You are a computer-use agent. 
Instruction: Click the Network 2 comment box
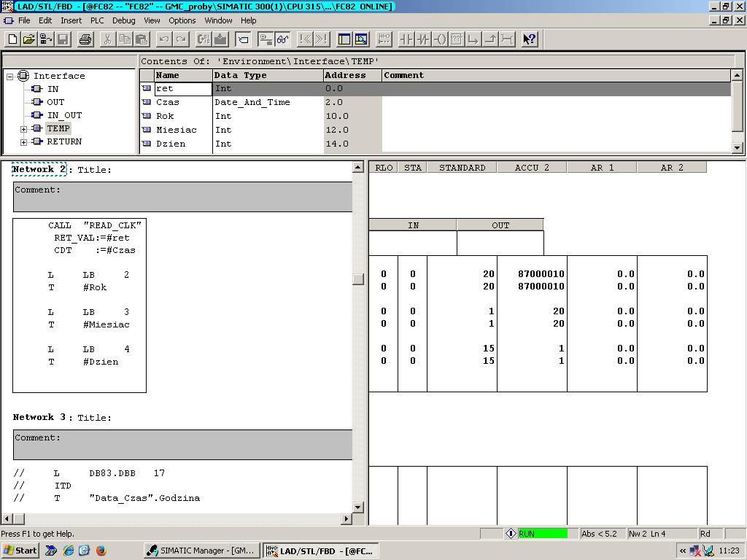coord(183,197)
